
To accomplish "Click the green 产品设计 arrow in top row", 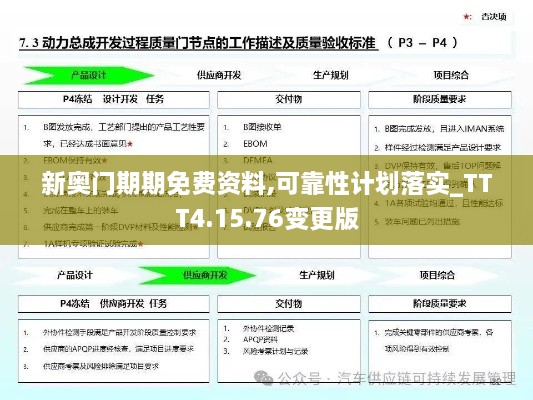I will coord(88,75).
